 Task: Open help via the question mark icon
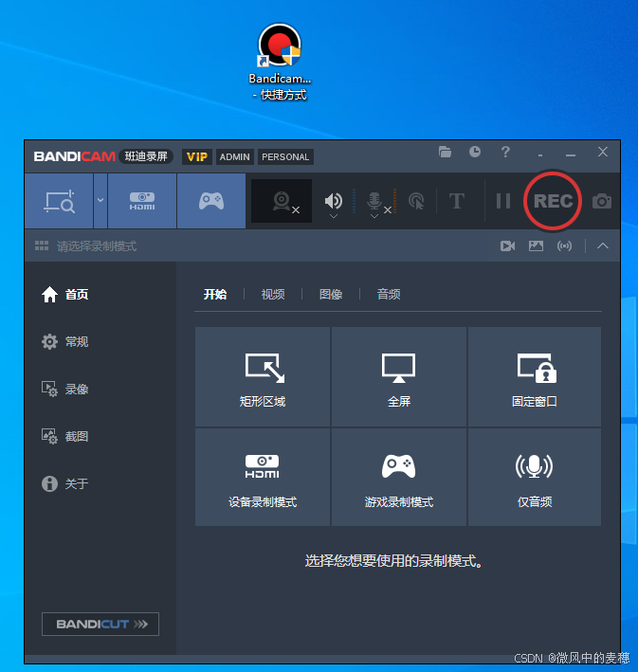point(505,152)
